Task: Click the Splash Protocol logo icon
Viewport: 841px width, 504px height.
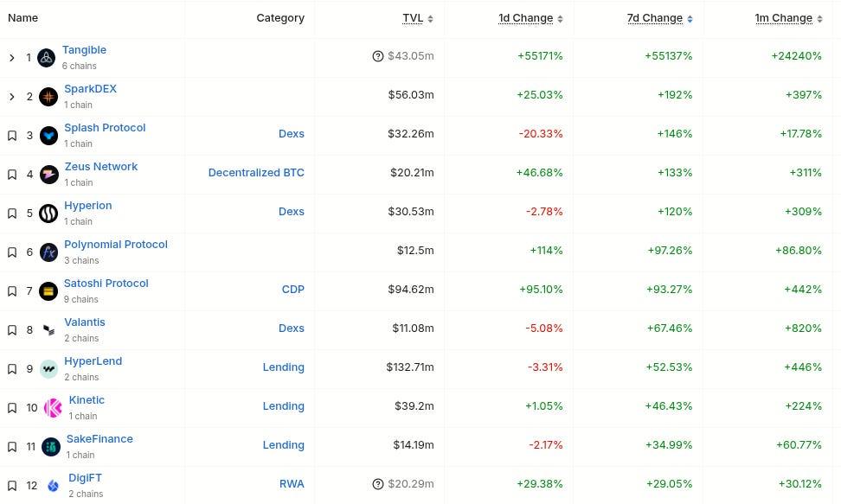Action: [x=49, y=136]
